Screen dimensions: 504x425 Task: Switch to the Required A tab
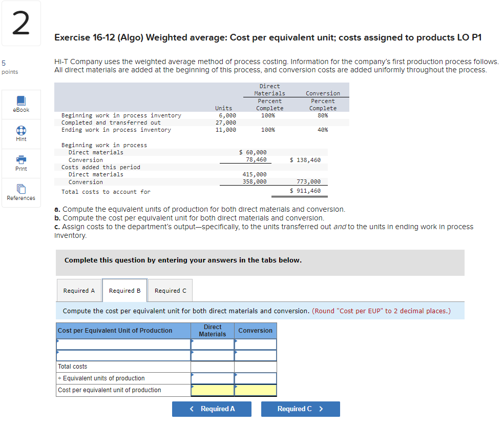tap(79, 290)
